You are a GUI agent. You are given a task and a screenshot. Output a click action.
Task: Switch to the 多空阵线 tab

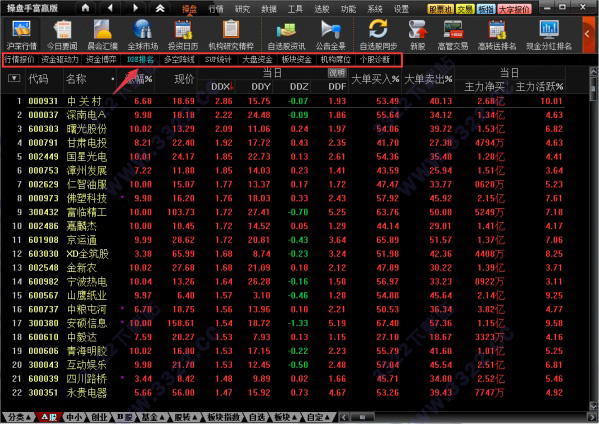point(179,60)
